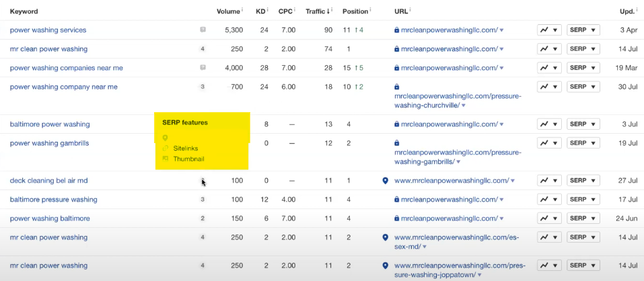
Task: Sort table by Traffic column header
Action: pyautogui.click(x=318, y=11)
